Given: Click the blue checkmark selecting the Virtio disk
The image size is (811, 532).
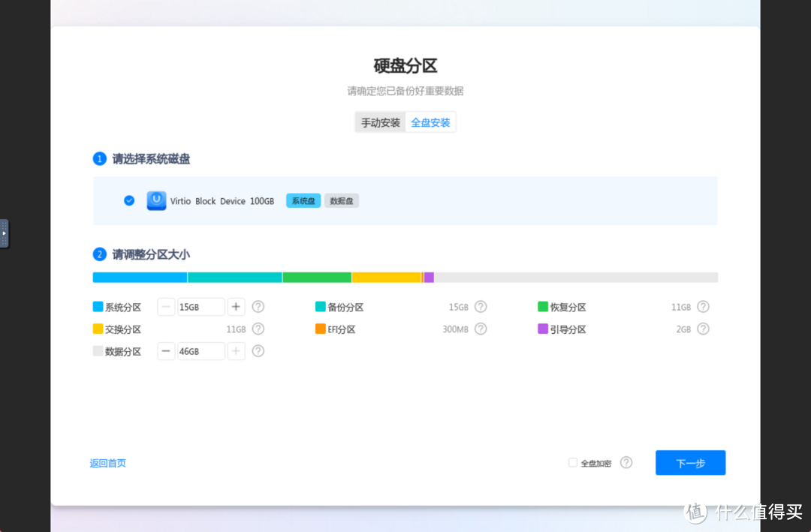Looking at the screenshot, I should pos(128,200).
